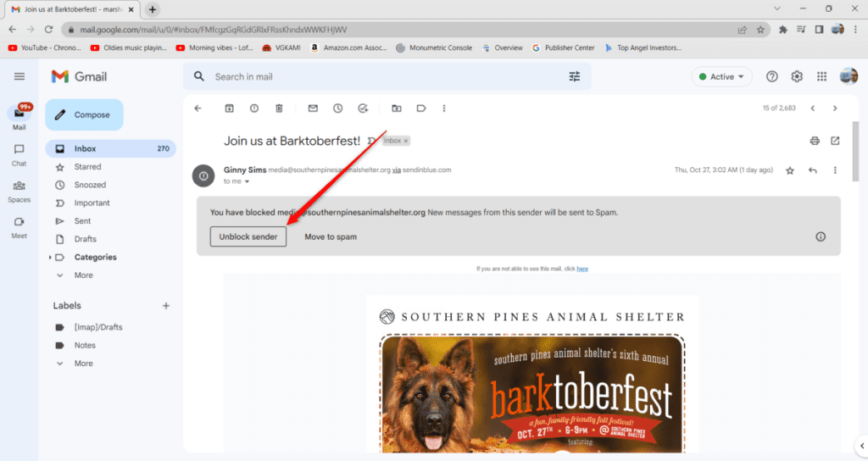Open the Amazon.com Assoc bookmark

pyautogui.click(x=348, y=48)
